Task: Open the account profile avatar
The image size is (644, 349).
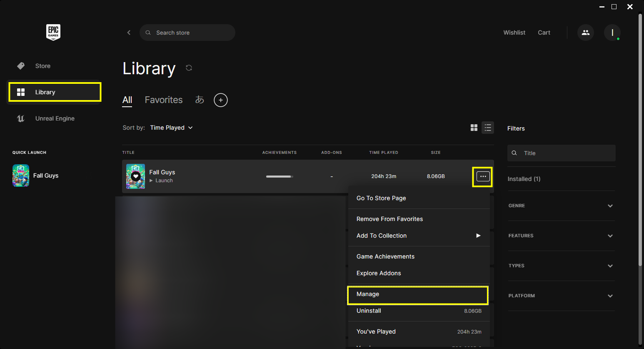Action: pyautogui.click(x=612, y=33)
